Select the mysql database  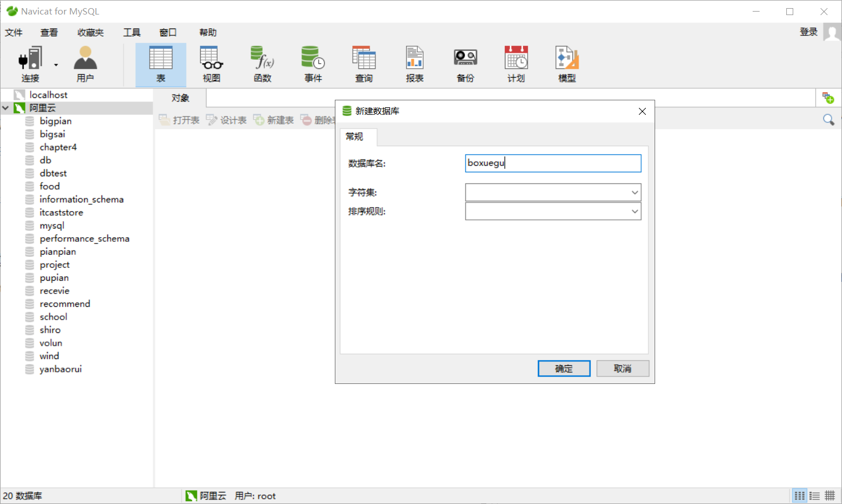coord(52,225)
